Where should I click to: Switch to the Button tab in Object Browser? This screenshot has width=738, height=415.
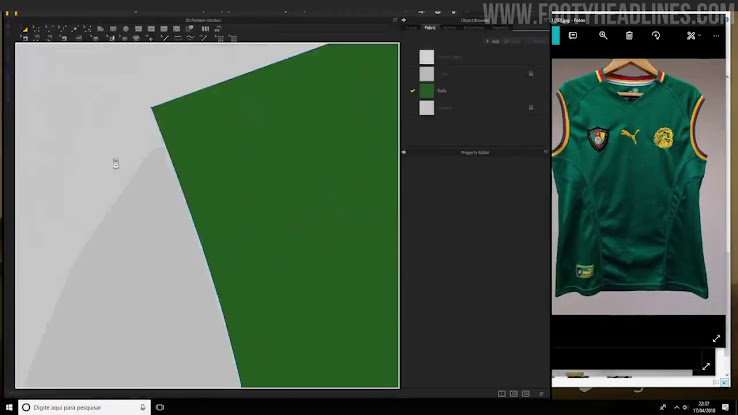click(449, 28)
